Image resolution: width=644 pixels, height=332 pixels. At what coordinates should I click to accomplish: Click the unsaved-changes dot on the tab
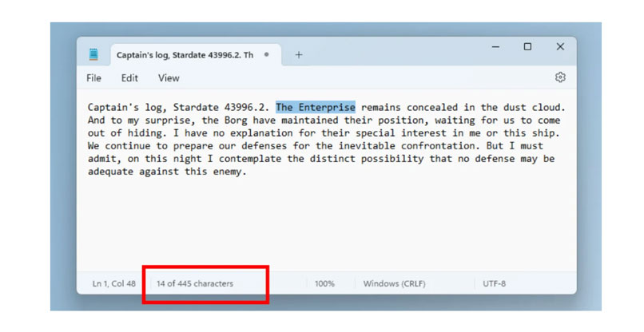[267, 55]
